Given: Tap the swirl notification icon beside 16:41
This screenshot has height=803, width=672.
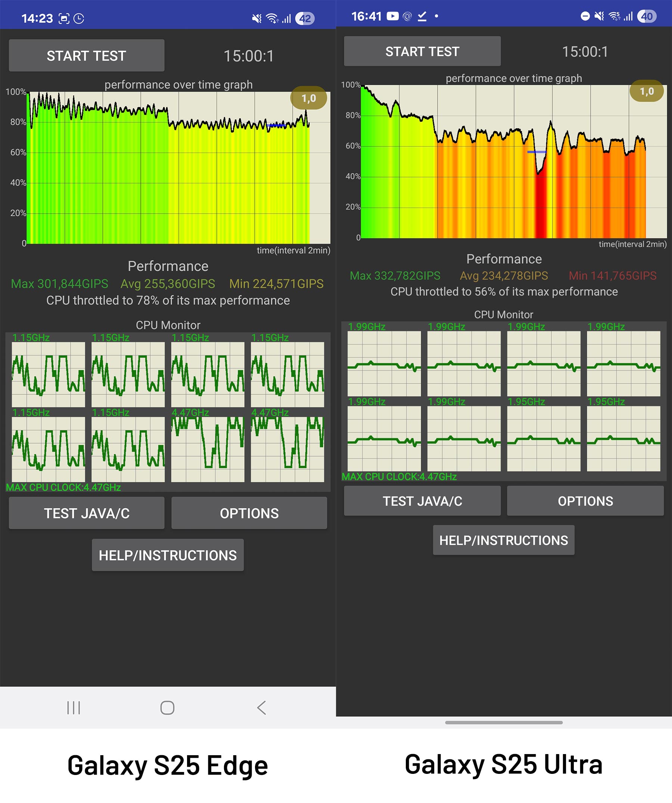Looking at the screenshot, I should coord(407,16).
